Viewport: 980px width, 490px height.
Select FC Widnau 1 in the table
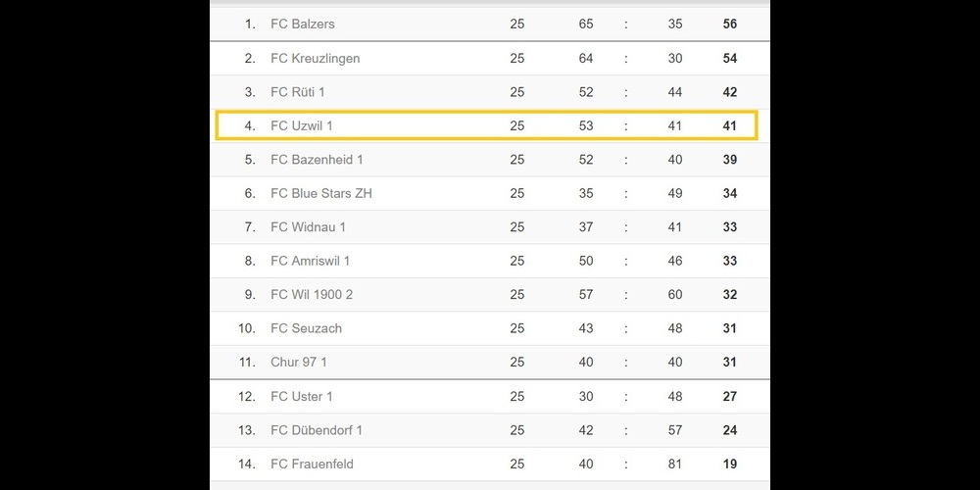click(x=308, y=227)
